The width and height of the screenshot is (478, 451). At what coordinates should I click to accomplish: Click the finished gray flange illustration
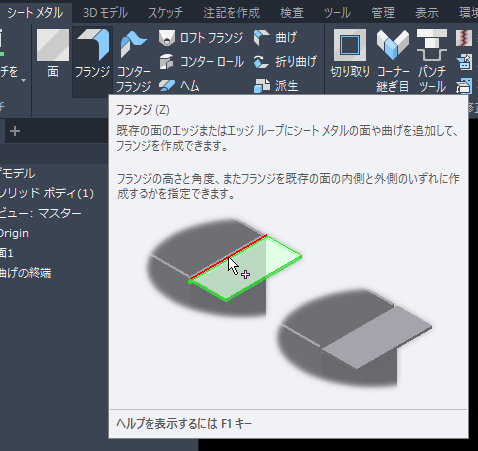354,337
